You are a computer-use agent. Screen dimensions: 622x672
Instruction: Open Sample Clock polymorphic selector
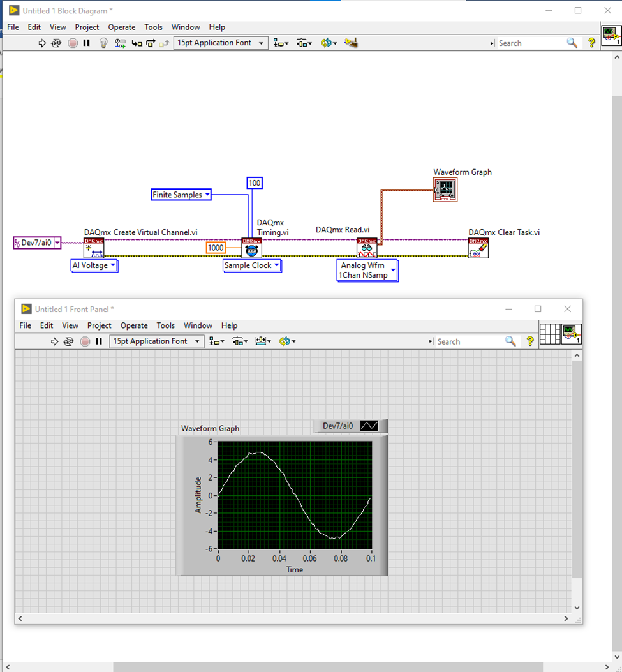coord(253,265)
